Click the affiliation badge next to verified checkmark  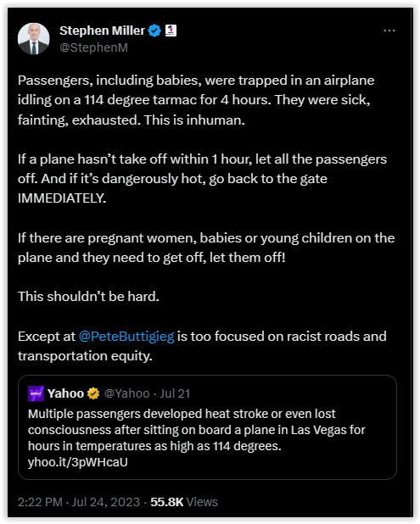pos(171,31)
